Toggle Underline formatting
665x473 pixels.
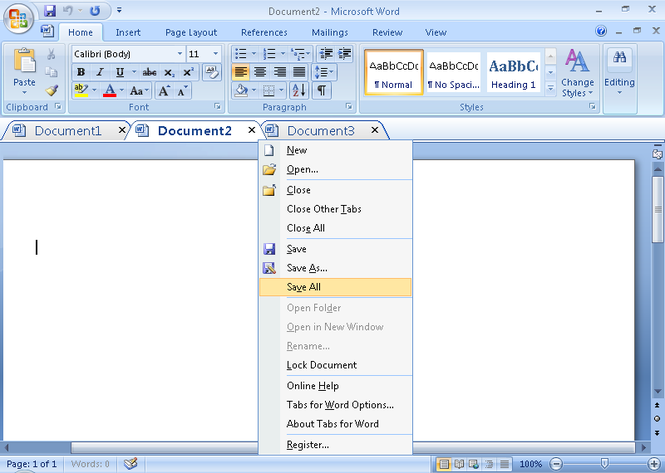[x=120, y=73]
